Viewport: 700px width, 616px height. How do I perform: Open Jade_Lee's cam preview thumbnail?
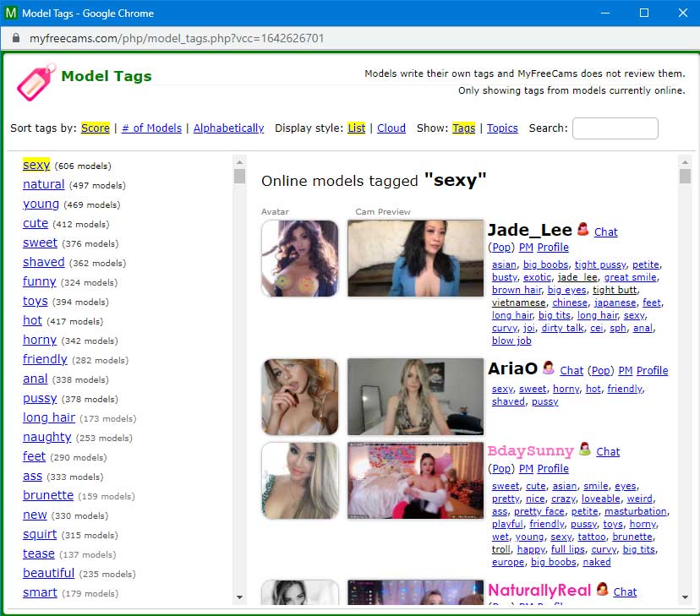[415, 259]
